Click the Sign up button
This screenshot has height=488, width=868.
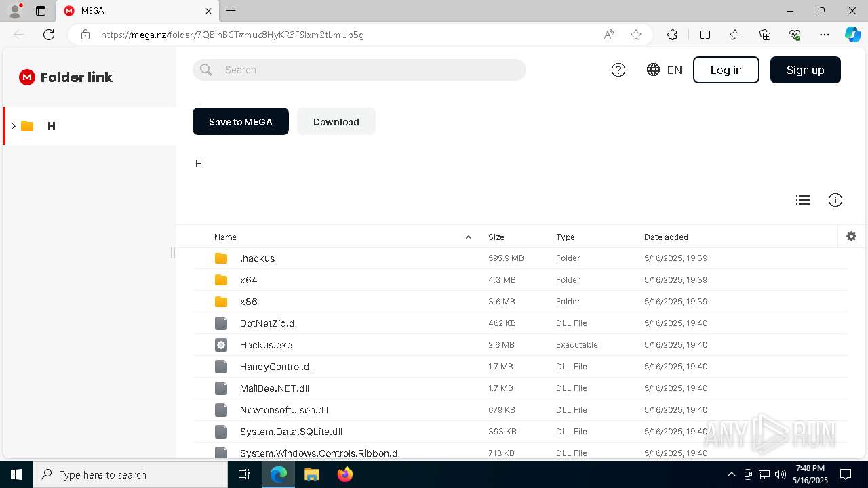[x=806, y=70]
